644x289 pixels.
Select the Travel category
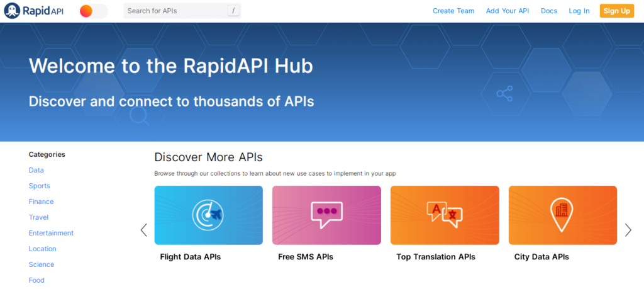[x=38, y=217]
